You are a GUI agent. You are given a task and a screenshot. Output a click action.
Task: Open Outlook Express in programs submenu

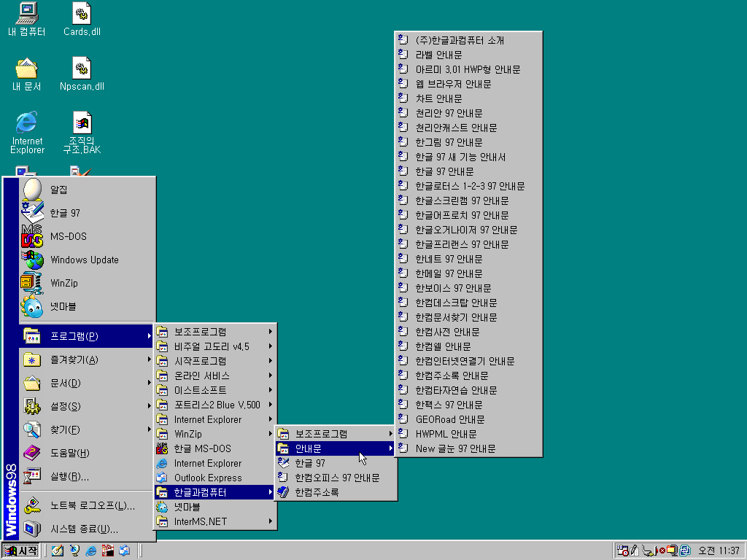pyautogui.click(x=215, y=478)
